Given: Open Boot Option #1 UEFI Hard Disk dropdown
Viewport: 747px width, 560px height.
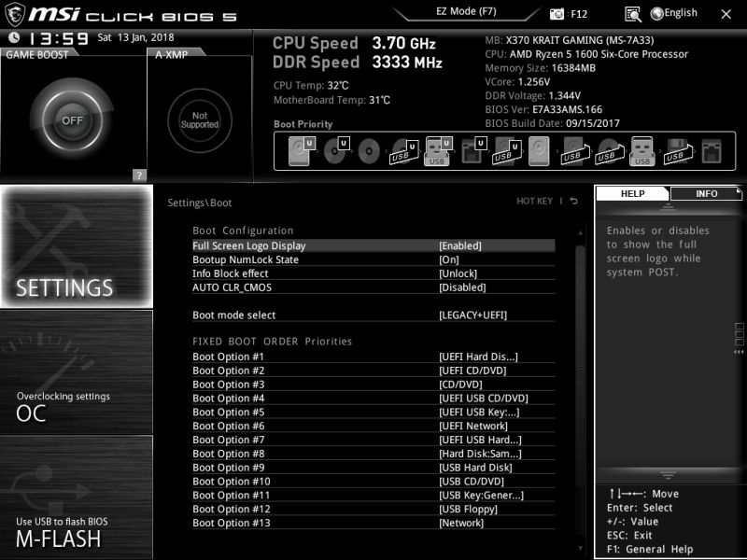Looking at the screenshot, I should (x=478, y=357).
